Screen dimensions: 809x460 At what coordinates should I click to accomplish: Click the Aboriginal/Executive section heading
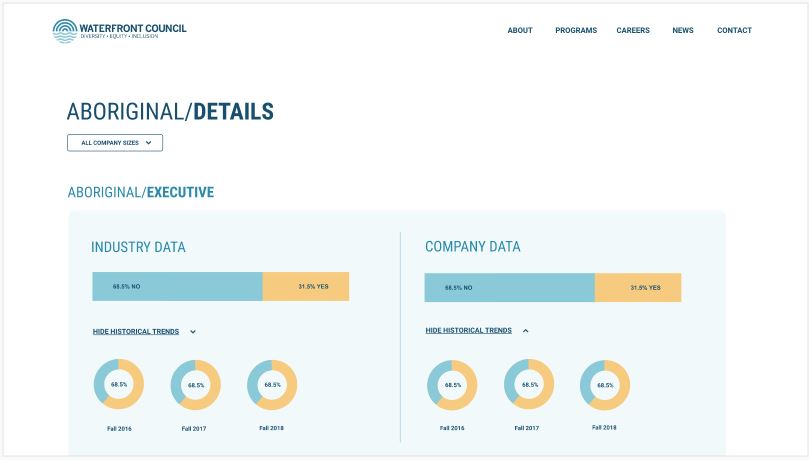(x=140, y=192)
